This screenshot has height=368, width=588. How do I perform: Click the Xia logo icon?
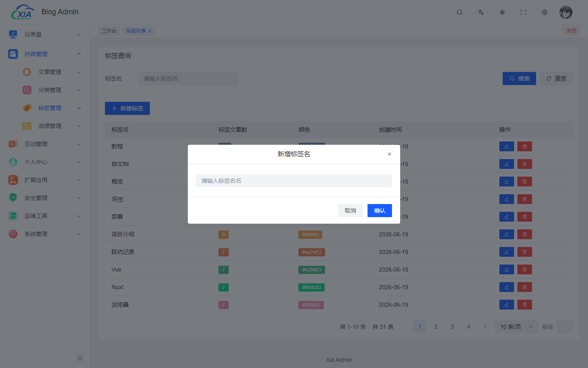(x=22, y=12)
